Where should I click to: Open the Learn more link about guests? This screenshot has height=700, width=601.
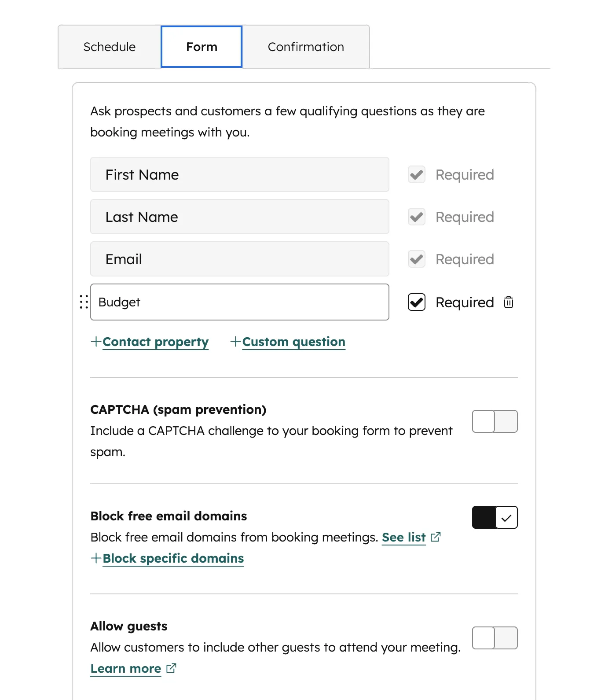(125, 668)
